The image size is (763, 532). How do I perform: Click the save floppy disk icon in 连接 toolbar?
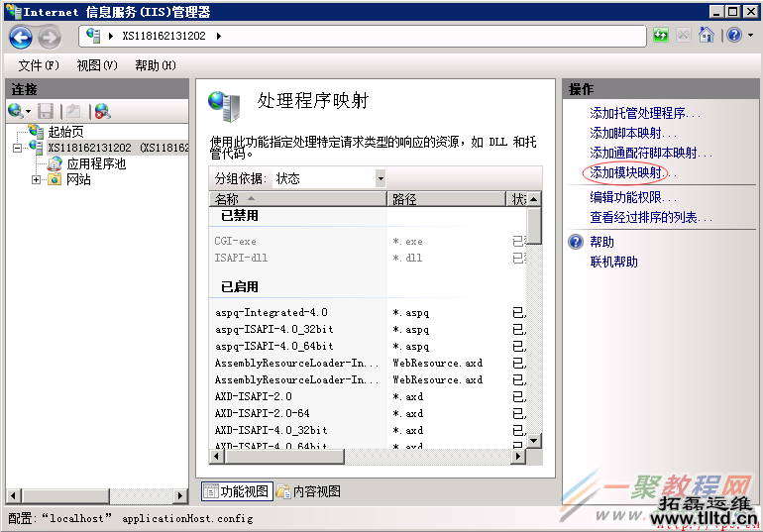pos(46,111)
